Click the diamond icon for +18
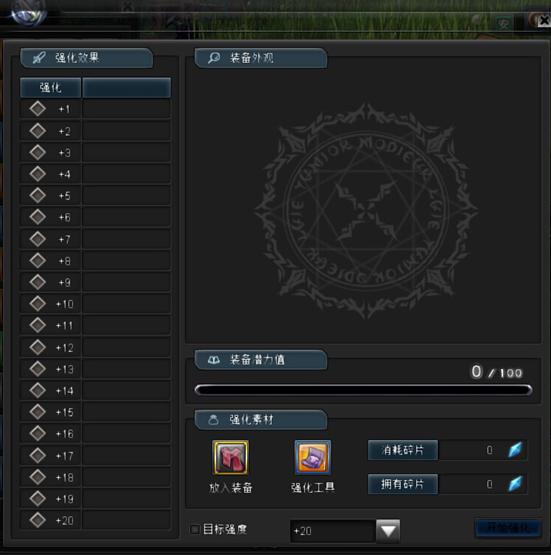The height and width of the screenshot is (555, 551). tap(38, 477)
